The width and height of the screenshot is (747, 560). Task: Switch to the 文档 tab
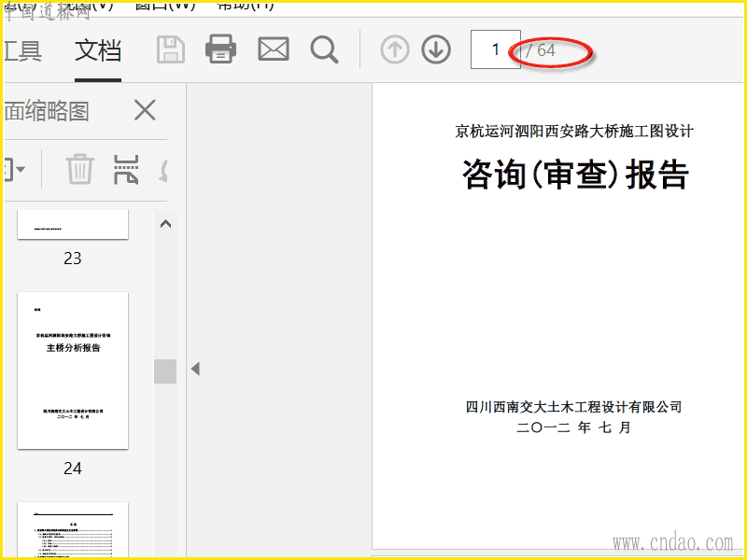[98, 50]
